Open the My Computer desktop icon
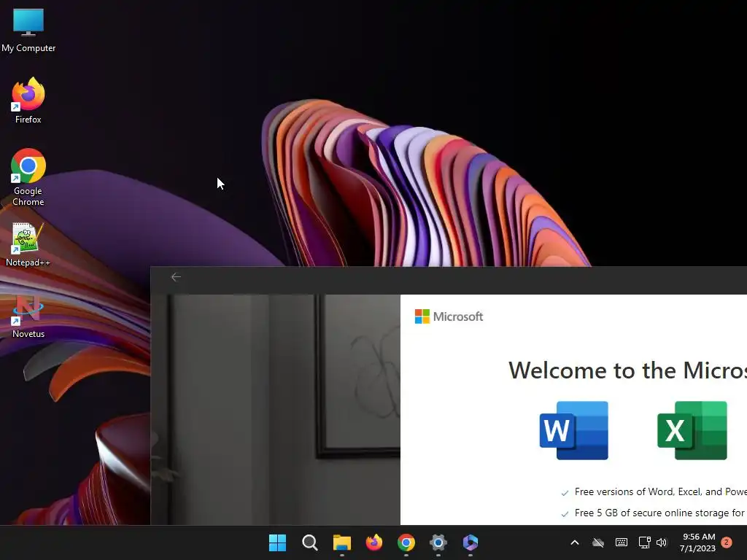The image size is (747, 560). point(28,29)
